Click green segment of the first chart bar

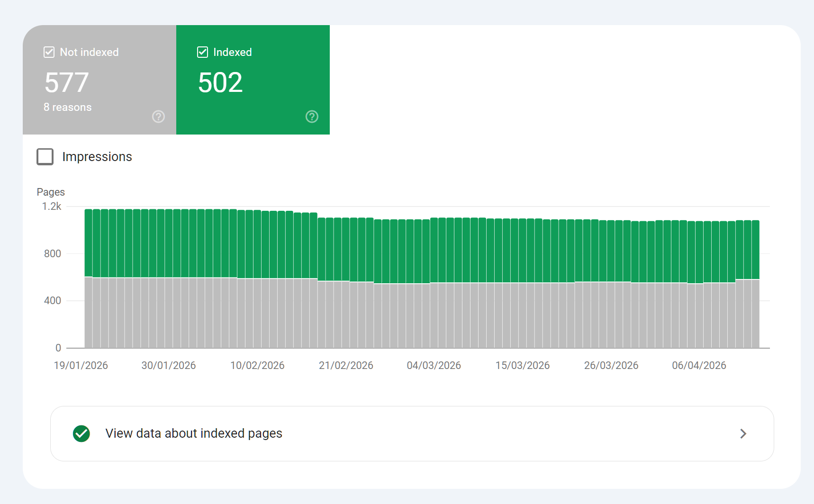tap(89, 243)
